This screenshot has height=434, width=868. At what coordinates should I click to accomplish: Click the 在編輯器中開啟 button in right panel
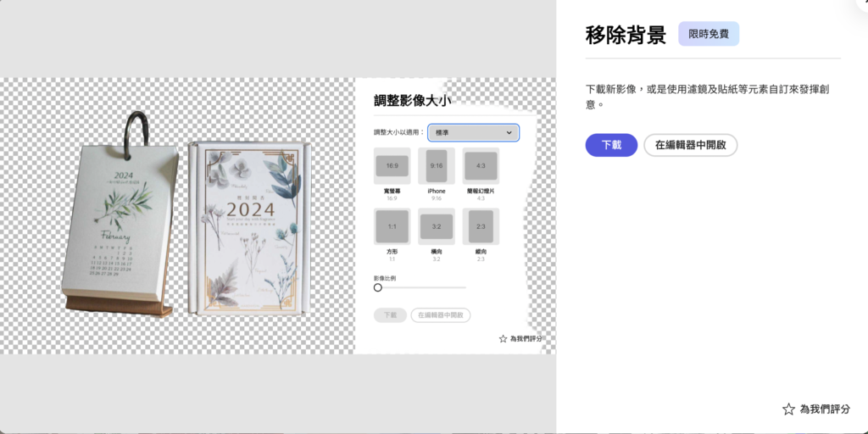(690, 145)
